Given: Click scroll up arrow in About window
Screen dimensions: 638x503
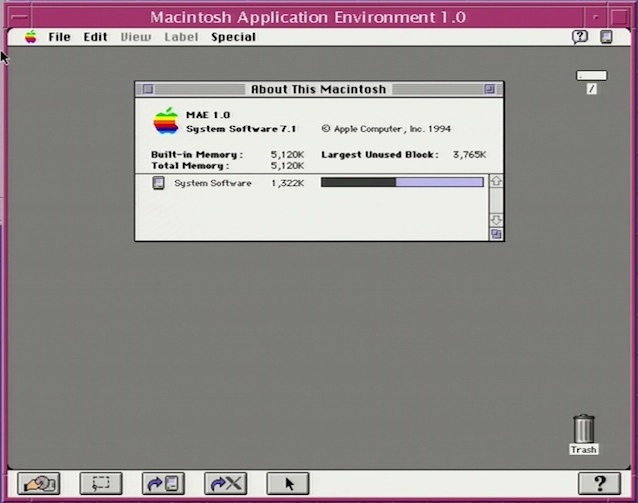Looking at the screenshot, I should pos(496,181).
